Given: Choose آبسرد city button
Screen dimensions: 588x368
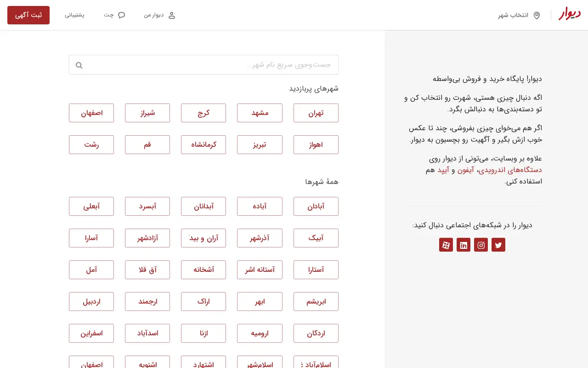Looking at the screenshot, I should tap(147, 206).
